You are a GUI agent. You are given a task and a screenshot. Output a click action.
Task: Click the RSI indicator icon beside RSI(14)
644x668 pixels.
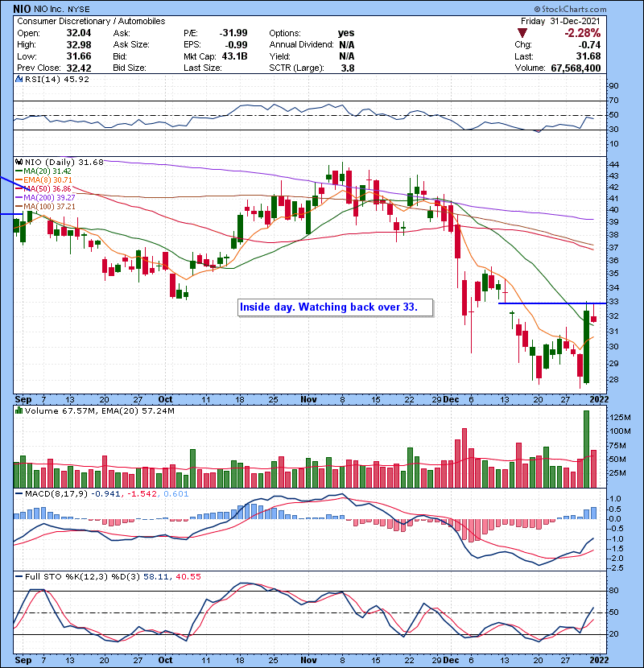coord(19,79)
